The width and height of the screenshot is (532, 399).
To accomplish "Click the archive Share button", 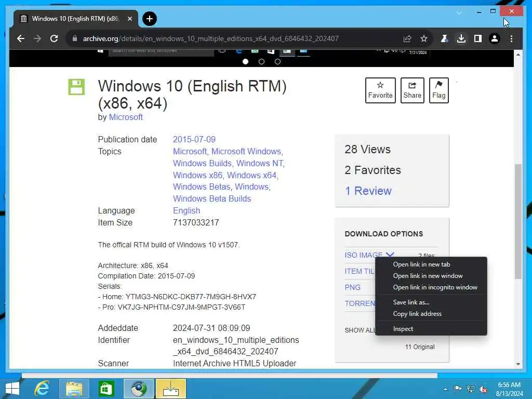I will click(x=412, y=90).
